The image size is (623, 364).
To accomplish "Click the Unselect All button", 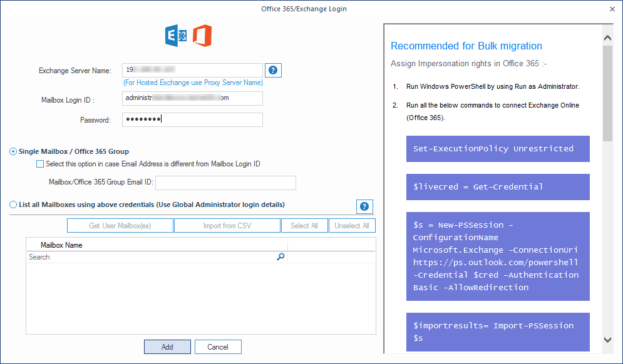I will [x=351, y=226].
